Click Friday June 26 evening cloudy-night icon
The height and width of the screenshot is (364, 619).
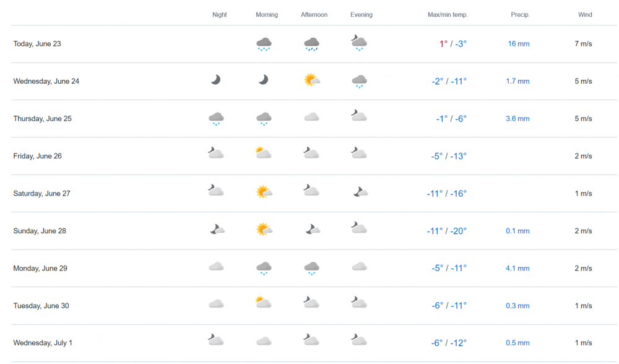pyautogui.click(x=358, y=153)
